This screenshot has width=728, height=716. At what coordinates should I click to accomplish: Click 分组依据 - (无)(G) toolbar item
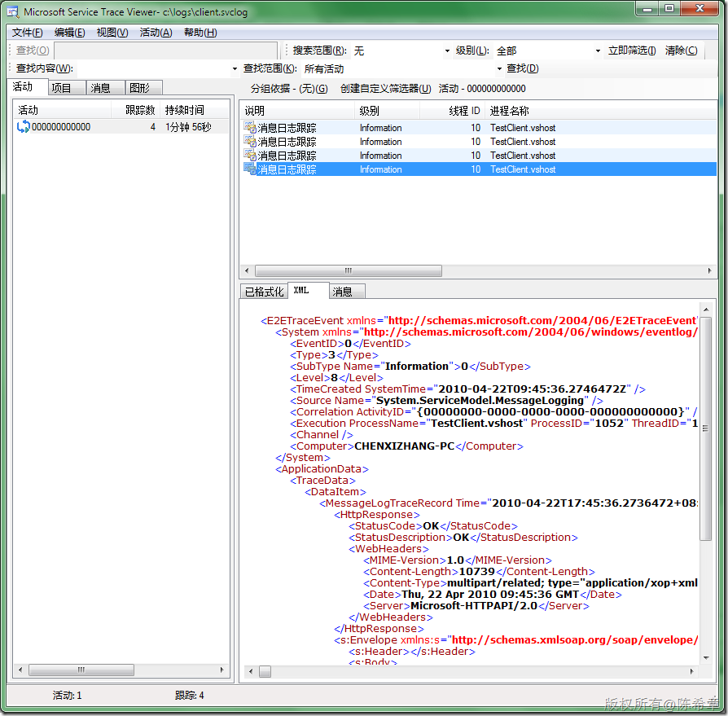[x=289, y=89]
